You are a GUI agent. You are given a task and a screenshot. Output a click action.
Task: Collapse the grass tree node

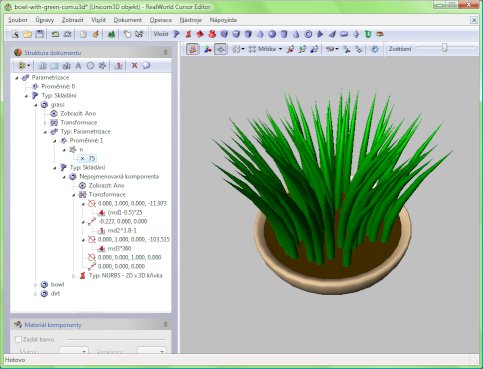click(36, 105)
